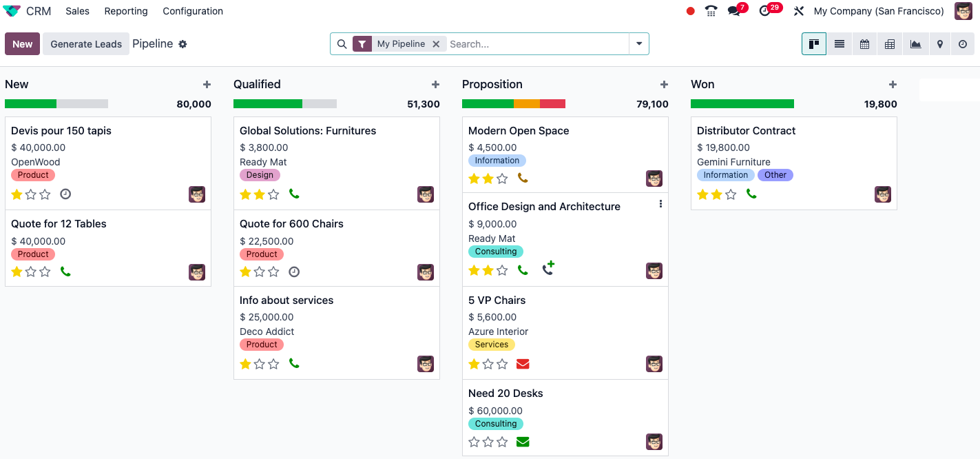Open the Configuration menu

[x=193, y=11]
